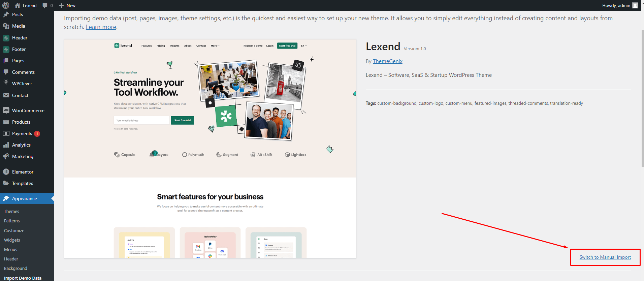Open the Appearance menu
Screen dimensions: 644x281
27,198
